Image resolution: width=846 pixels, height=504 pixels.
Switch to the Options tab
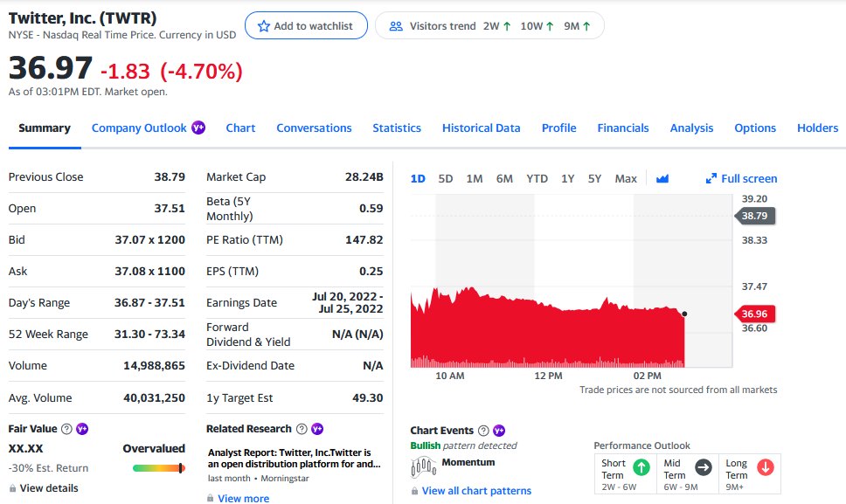(x=755, y=128)
